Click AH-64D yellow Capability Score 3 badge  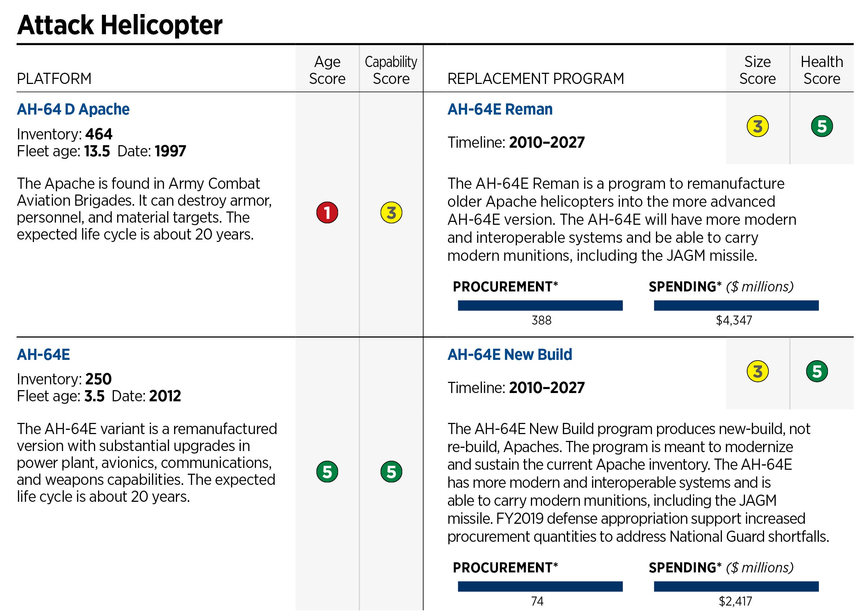[x=391, y=213]
